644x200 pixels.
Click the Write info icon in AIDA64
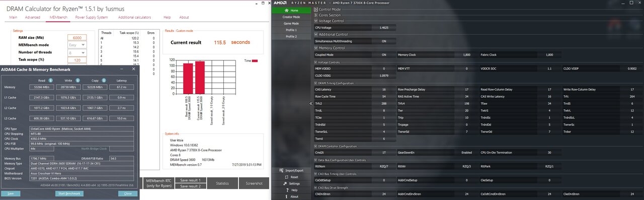pyautogui.click(x=77, y=80)
